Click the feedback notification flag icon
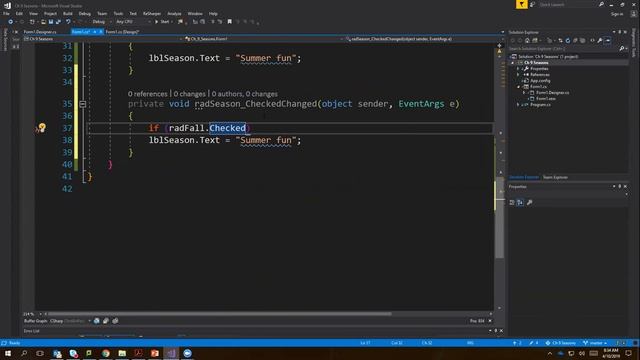The width and height of the screenshot is (640, 360). 522,4
